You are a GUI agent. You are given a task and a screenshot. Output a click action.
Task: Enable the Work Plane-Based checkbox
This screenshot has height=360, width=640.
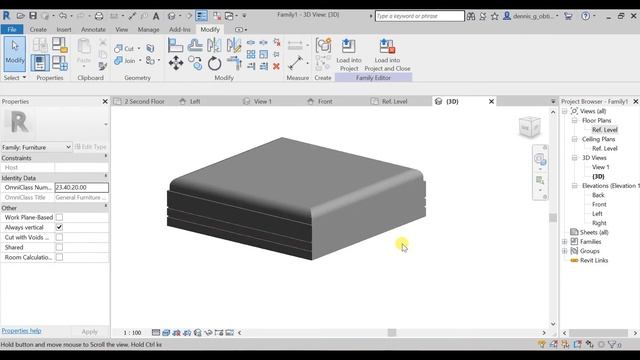point(59,218)
